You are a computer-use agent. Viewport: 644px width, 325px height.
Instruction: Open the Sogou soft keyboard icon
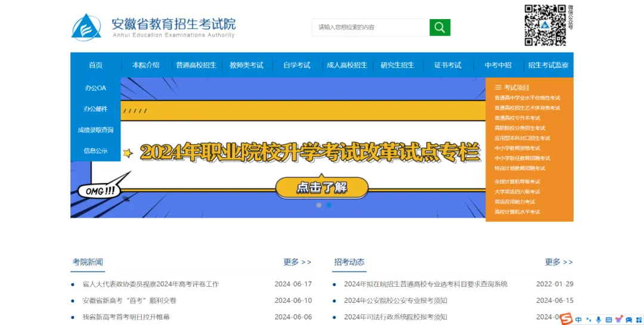(609, 320)
